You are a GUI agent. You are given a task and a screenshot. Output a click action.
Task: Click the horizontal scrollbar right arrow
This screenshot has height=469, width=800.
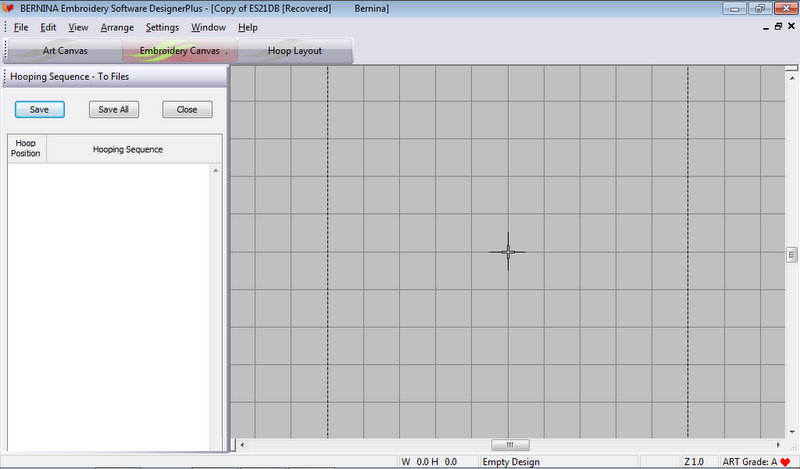(779, 445)
